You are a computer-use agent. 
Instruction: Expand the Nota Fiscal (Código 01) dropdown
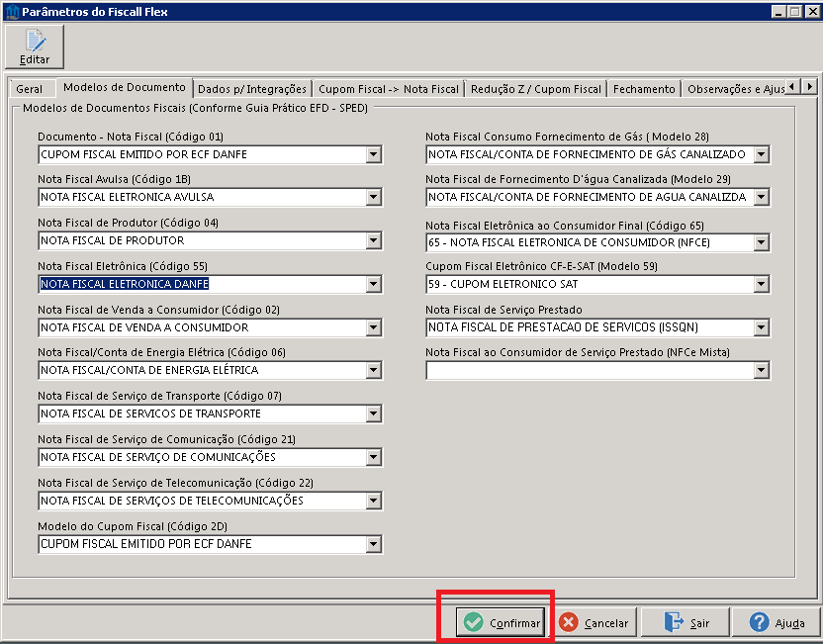pos(373,154)
